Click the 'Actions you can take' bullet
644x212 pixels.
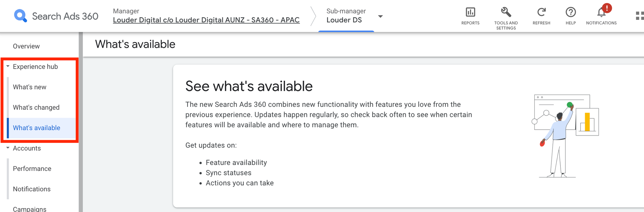[240, 183]
